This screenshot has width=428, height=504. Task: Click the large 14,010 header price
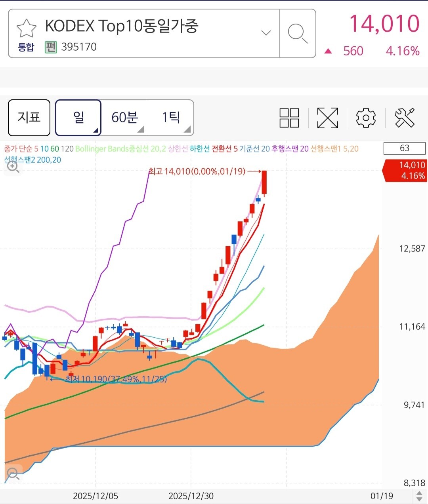(x=384, y=24)
